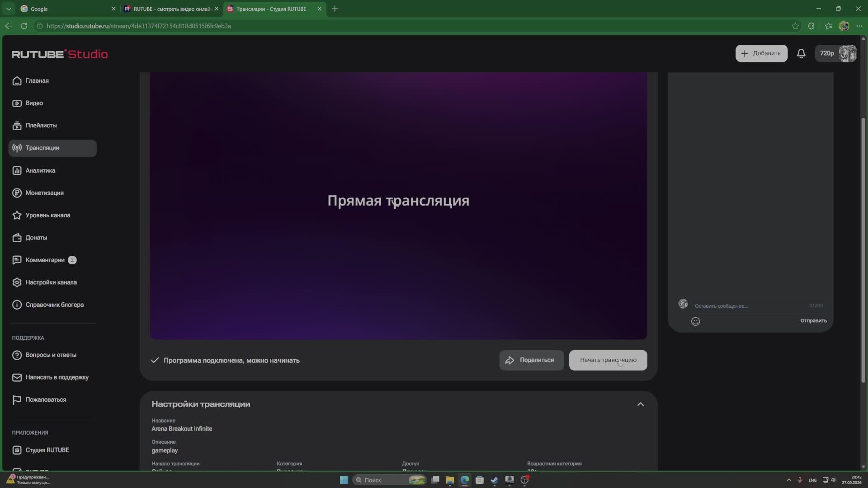Bookmark this page with the star icon
868x488 pixels.
coord(795,26)
